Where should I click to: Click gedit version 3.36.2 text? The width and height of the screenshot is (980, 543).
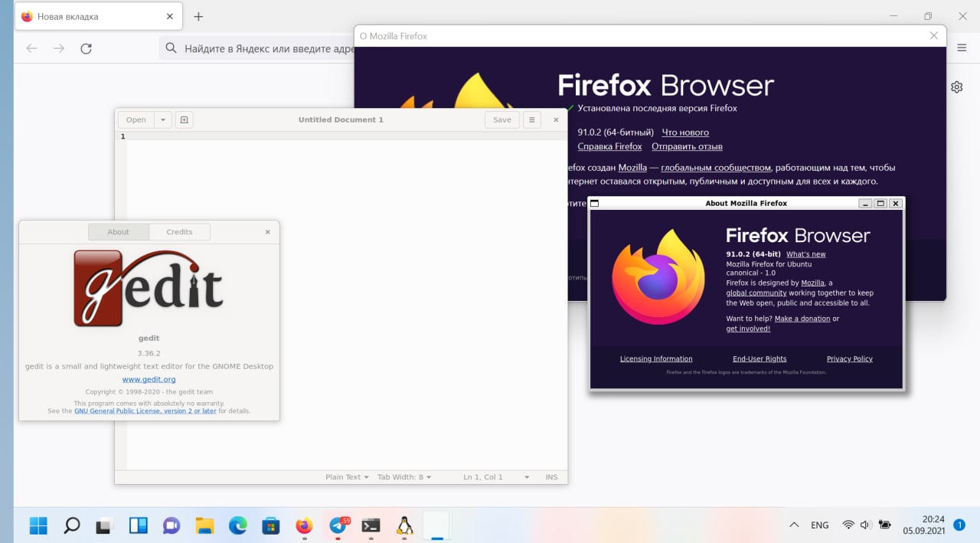tap(149, 354)
